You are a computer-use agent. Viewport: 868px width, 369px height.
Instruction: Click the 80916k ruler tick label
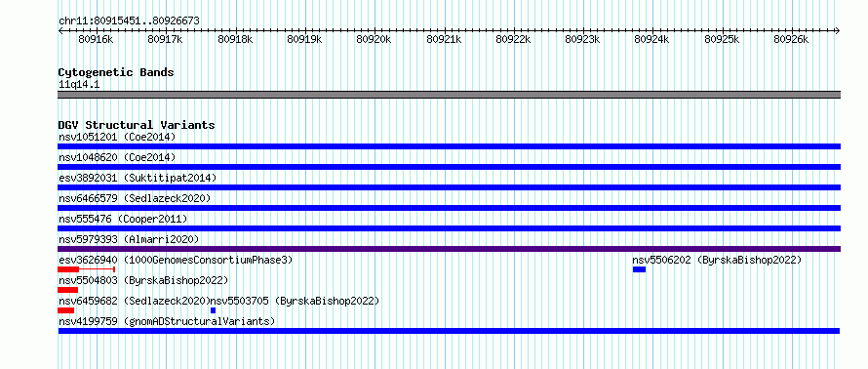pos(97,39)
